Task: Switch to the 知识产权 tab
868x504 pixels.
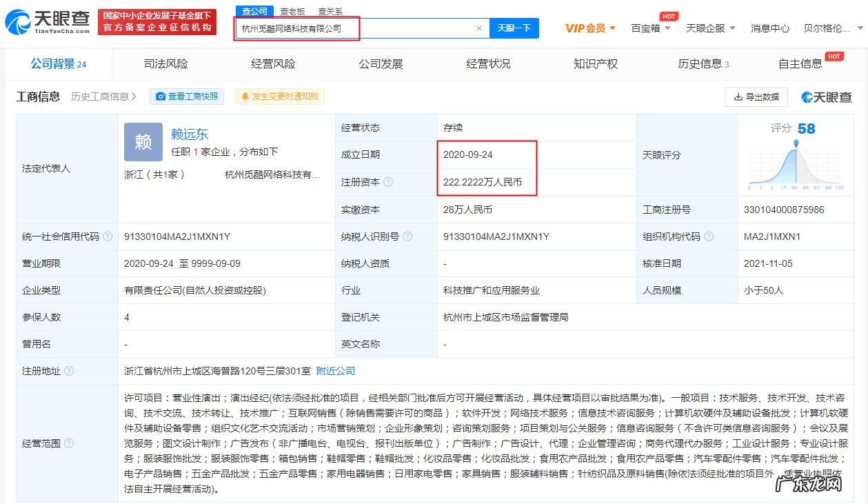Action: tap(594, 63)
